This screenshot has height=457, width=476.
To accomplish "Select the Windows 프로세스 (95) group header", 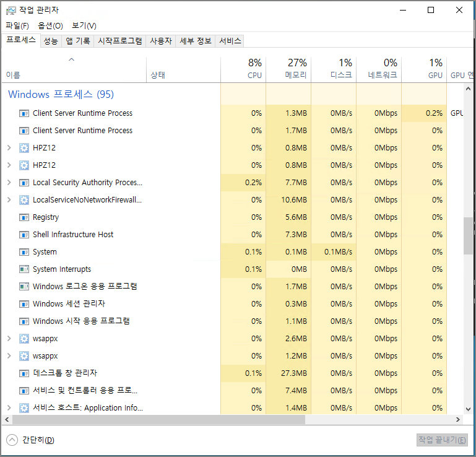I will point(61,95).
